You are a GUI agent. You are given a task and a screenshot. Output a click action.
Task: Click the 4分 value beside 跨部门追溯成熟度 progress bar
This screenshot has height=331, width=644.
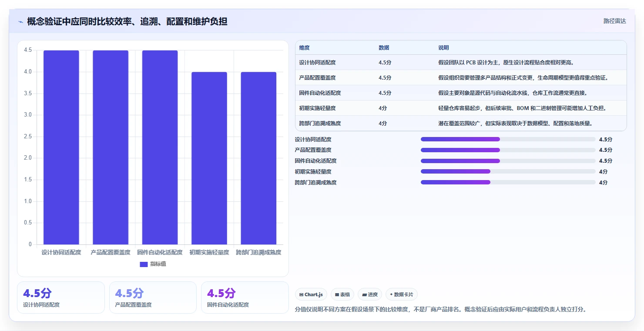tap(604, 182)
